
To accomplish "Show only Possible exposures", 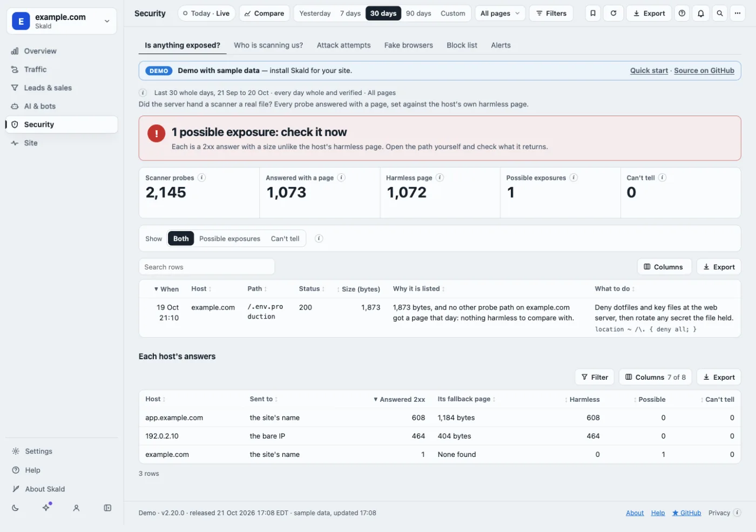I will 230,238.
